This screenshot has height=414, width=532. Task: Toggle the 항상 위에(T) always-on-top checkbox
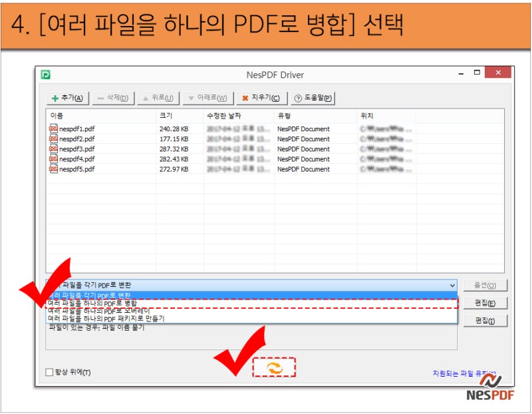coord(49,372)
